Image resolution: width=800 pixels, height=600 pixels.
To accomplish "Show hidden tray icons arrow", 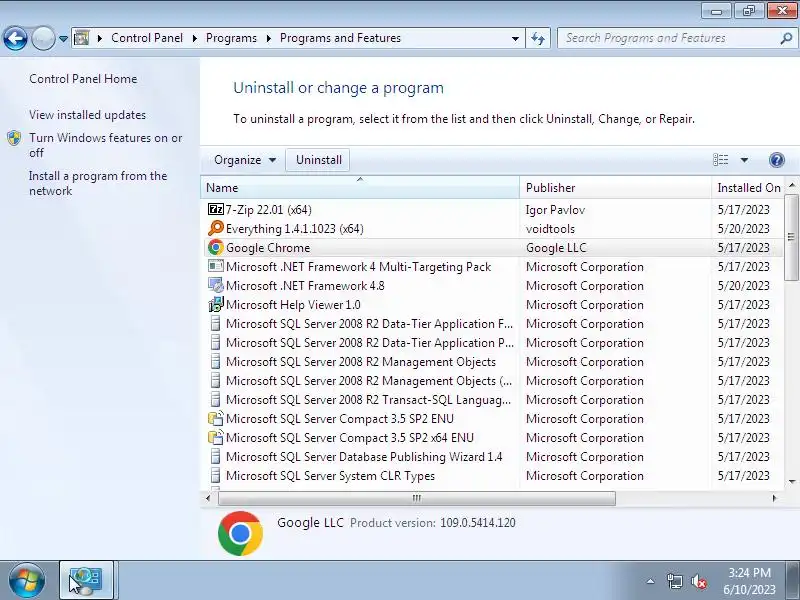I will (x=651, y=581).
